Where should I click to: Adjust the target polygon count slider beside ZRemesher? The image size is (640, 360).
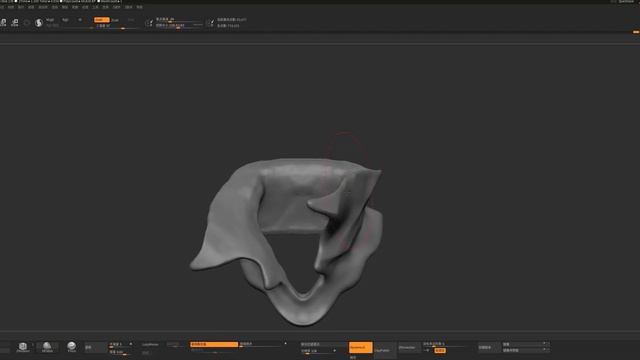[445, 344]
